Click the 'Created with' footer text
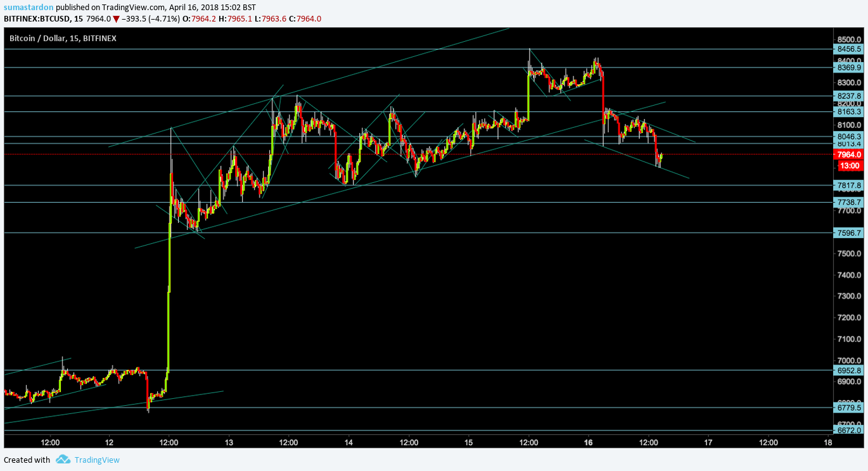Screen dimensions: 868x471 click(27, 460)
